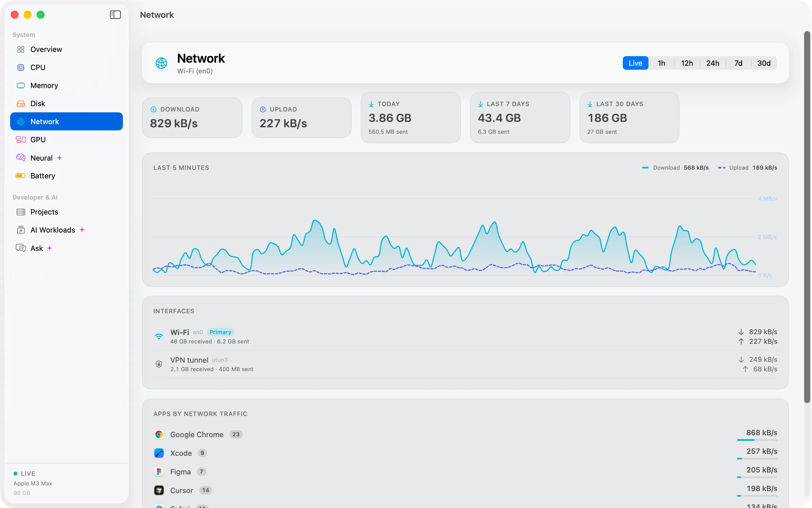This screenshot has height=508, width=812.
Task: Click the sparkle badge next to AI Workloads
Action: (82, 230)
